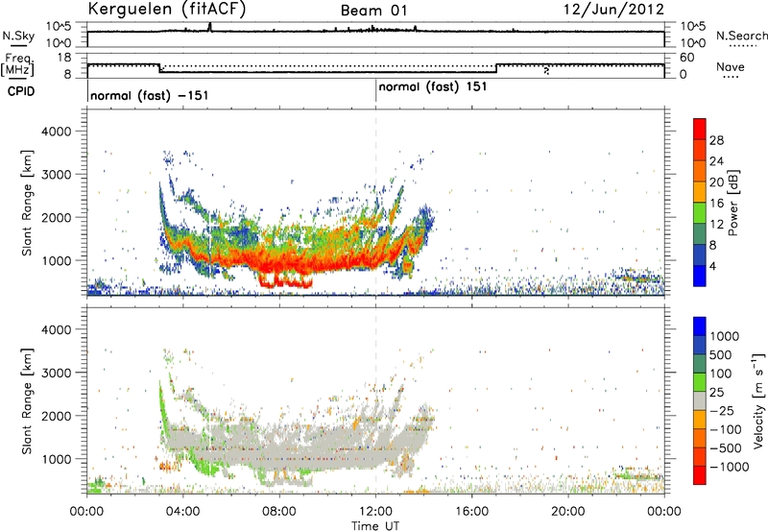Image resolution: width=768 pixels, height=532 pixels.
Task: Click the noise spike in the N.Sky trace
Action: (x=210, y=27)
